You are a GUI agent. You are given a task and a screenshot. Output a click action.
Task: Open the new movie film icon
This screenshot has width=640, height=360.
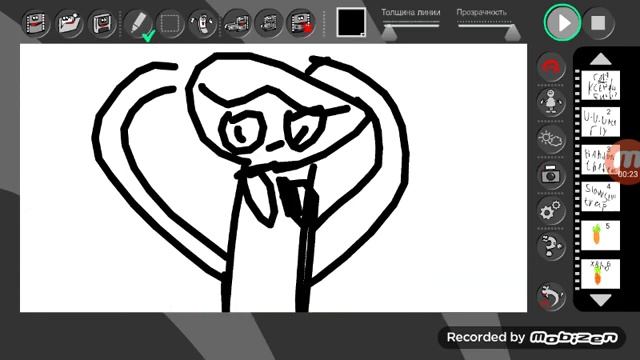pos(36,23)
